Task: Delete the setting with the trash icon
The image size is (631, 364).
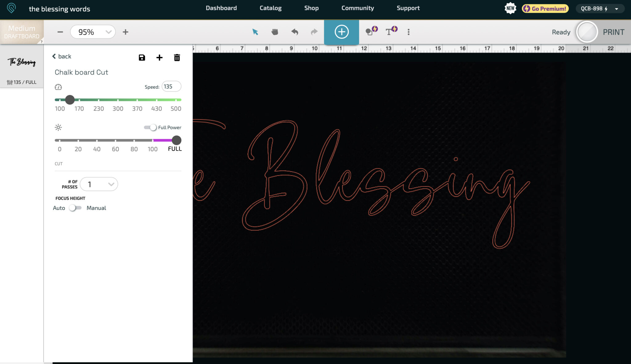Action: pos(177,58)
